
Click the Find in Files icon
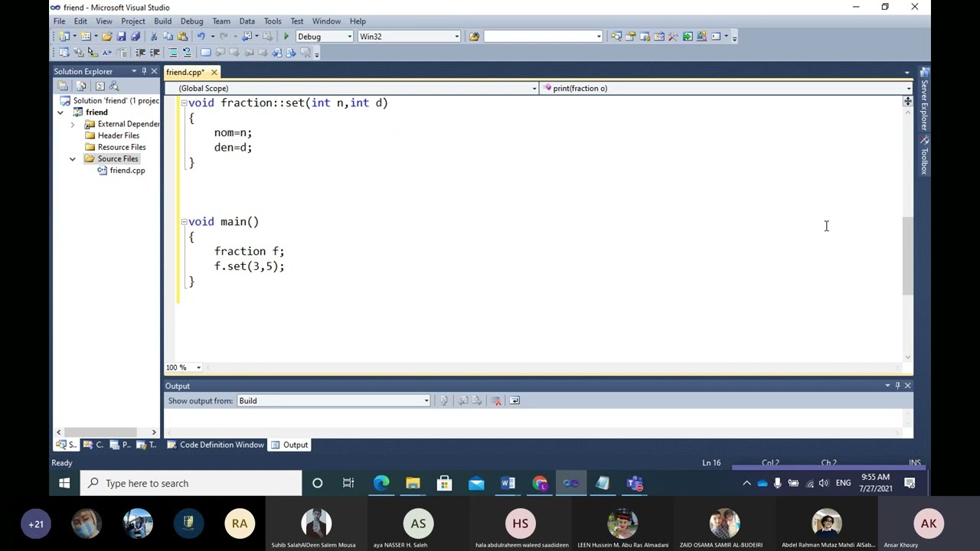pyautogui.click(x=474, y=36)
